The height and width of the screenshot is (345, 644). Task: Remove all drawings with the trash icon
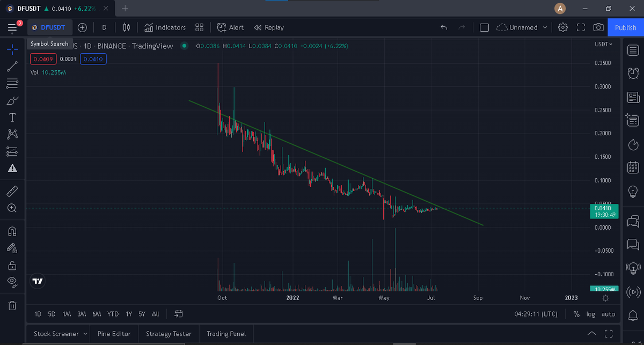tap(12, 305)
